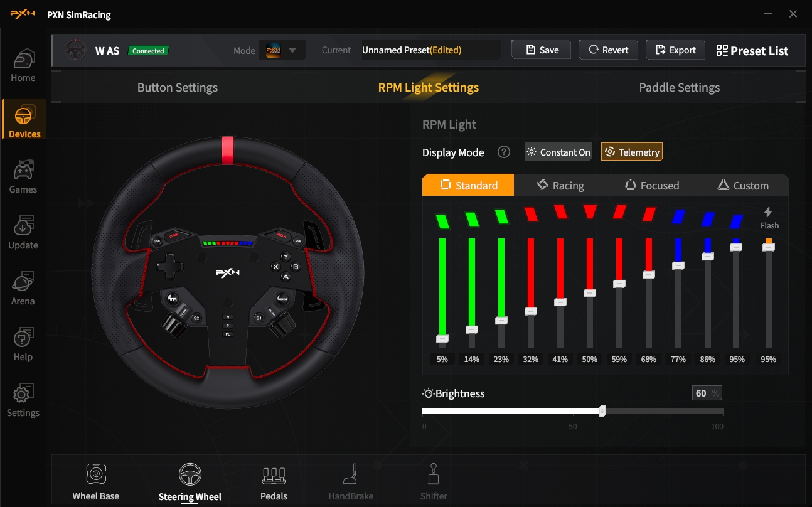
Task: Select the Pedals device icon
Action: pos(274,482)
